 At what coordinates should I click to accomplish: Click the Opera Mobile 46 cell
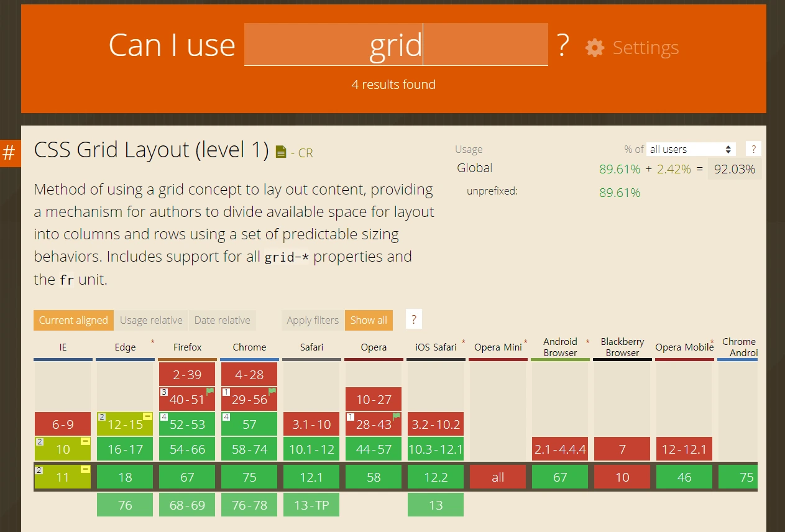coord(684,477)
